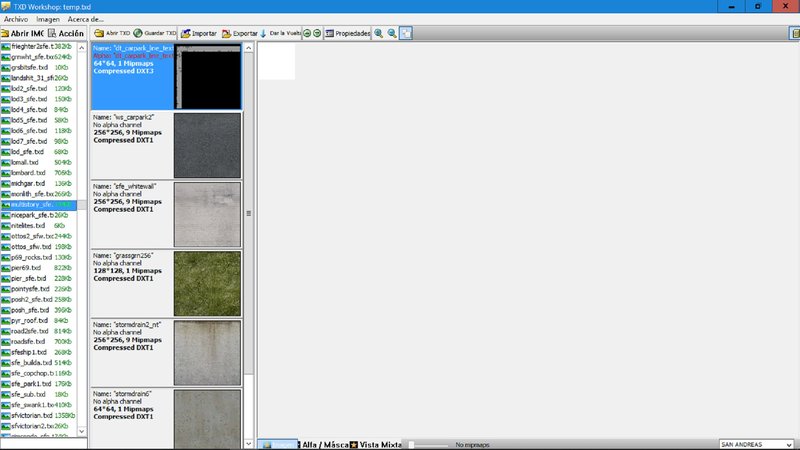
Task: Click the texture list scroll-up arrow
Action: (248, 47)
